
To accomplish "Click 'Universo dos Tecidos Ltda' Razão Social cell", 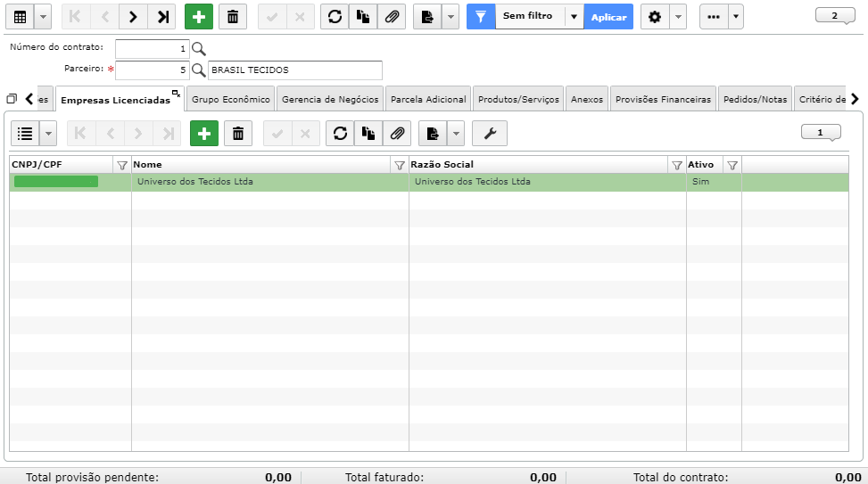I will [x=548, y=182].
